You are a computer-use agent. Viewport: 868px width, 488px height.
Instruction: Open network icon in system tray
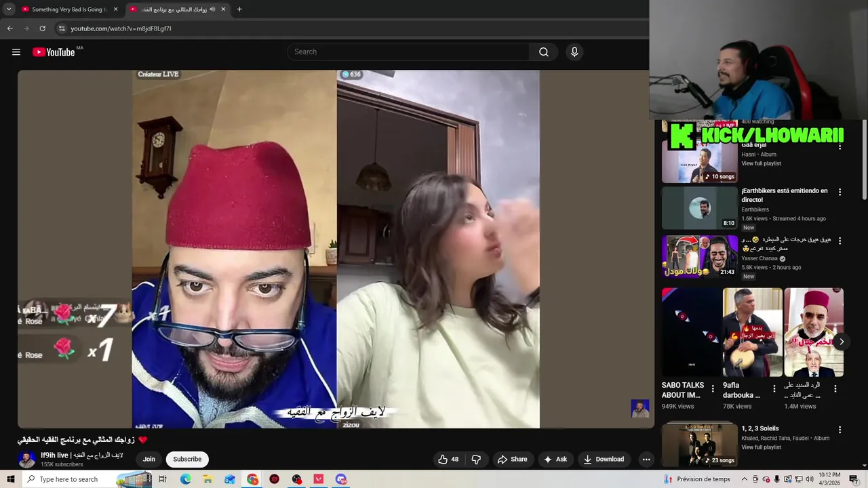click(798, 479)
